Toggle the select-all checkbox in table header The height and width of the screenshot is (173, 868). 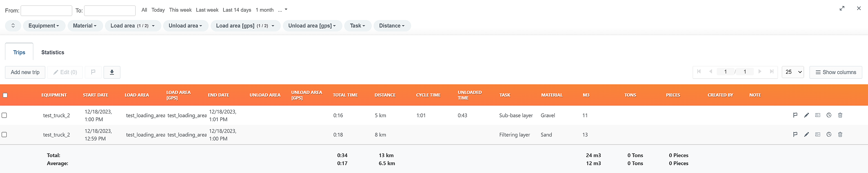pyautogui.click(x=5, y=95)
